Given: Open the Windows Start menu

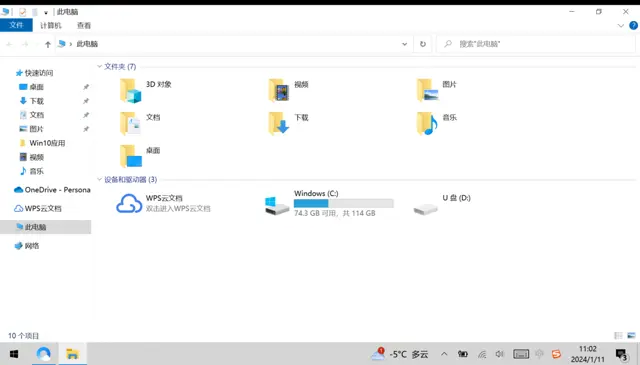Looking at the screenshot, I should click(x=13, y=354).
